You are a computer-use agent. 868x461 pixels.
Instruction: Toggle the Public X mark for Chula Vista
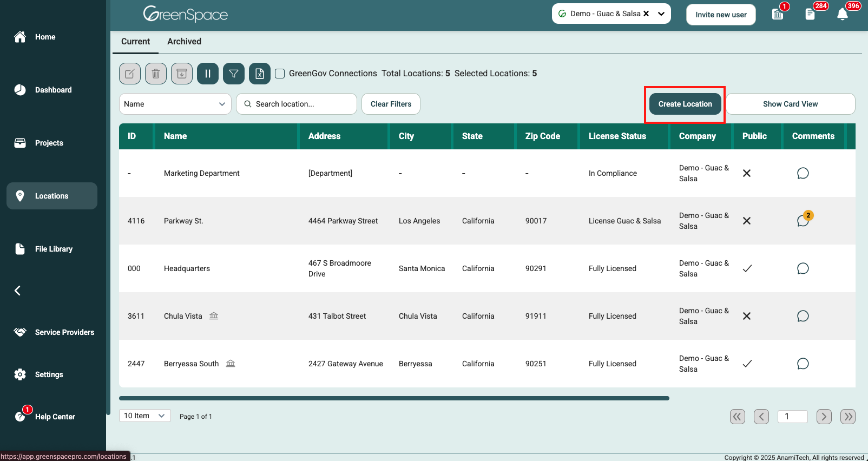(x=747, y=316)
